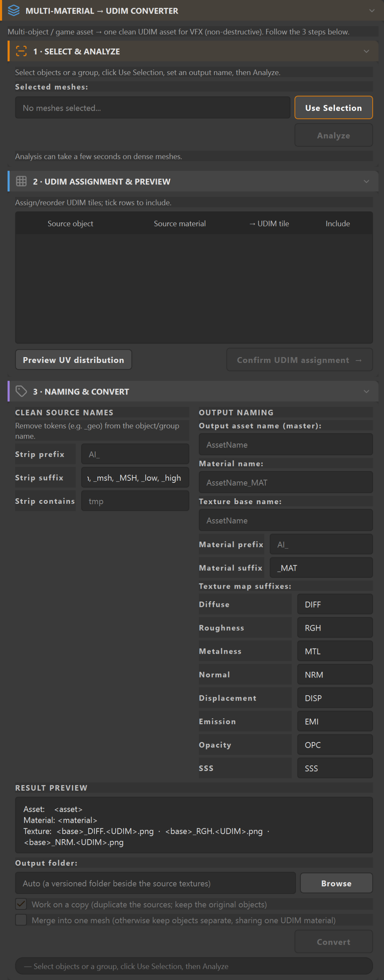Open Preview UV distribution

(73, 360)
